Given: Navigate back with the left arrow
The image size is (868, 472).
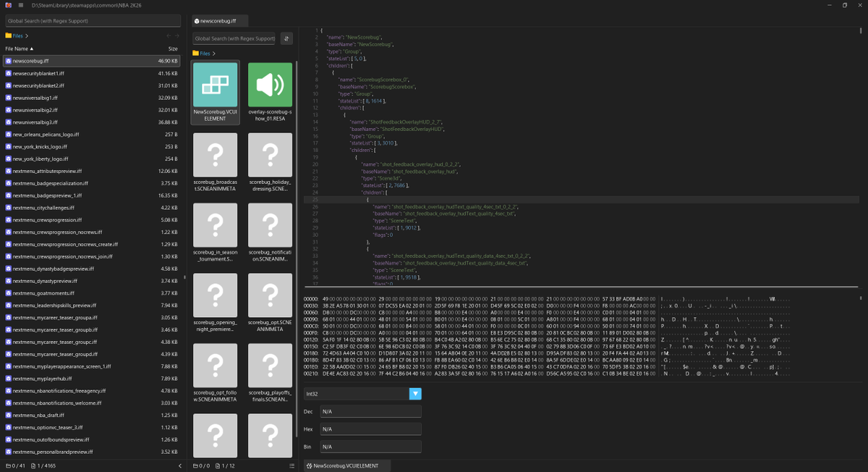Looking at the screenshot, I should [x=169, y=35].
